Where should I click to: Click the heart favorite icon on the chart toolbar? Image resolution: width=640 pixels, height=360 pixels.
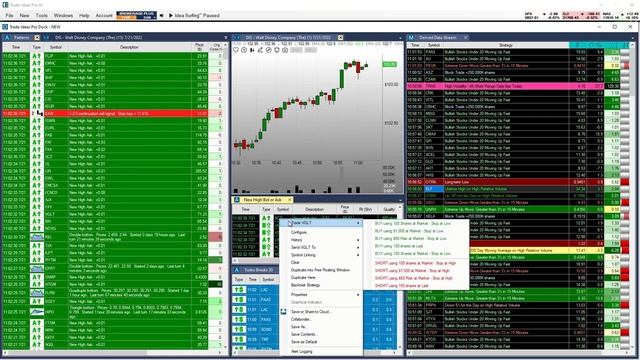coord(236,50)
